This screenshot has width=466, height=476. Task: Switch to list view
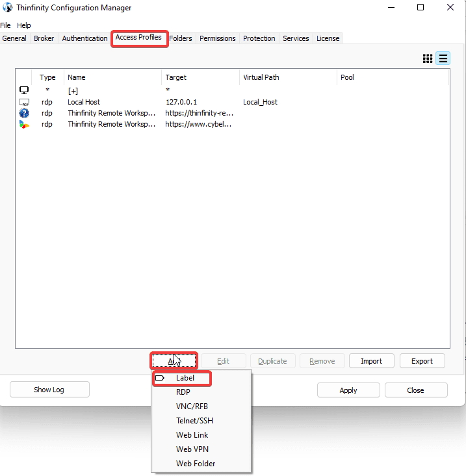pyautogui.click(x=443, y=58)
